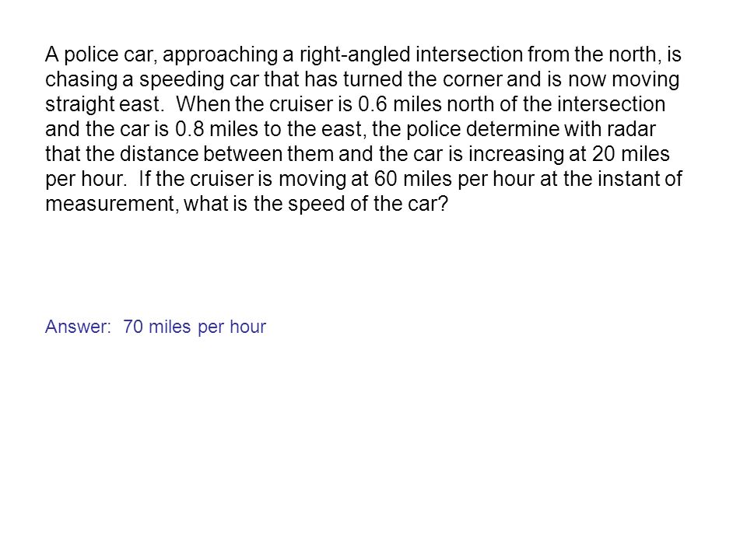
Task: Click the phrase 'distance between them'
Action: click(226, 153)
